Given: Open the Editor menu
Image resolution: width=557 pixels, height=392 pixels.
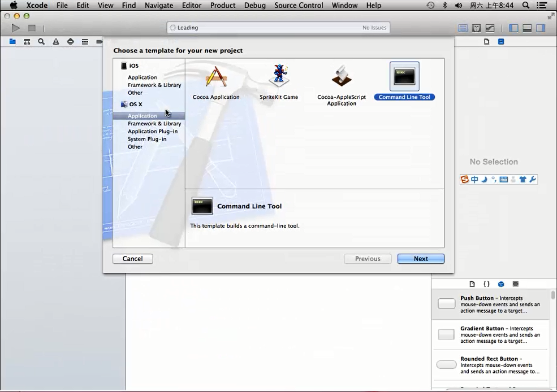Looking at the screenshot, I should [x=192, y=5].
